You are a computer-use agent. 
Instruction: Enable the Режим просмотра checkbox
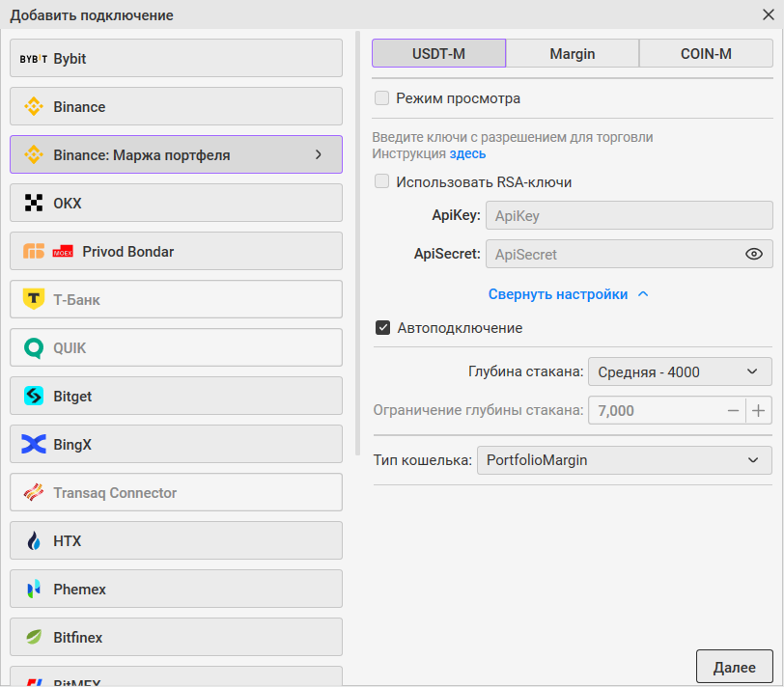[x=382, y=97]
